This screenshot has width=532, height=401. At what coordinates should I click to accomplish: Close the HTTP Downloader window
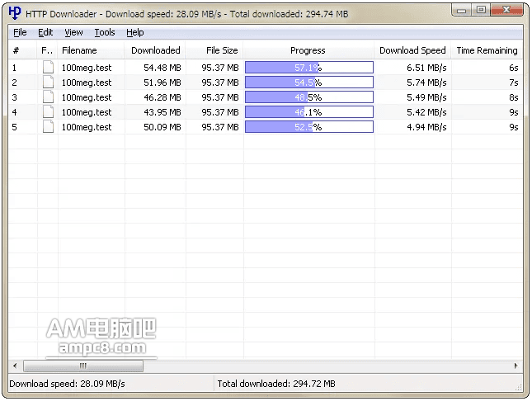(x=506, y=10)
